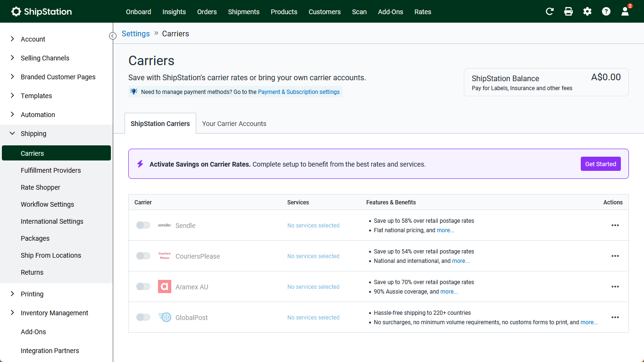
Task: Turn on the Aramex AU toggle
Action: pyautogui.click(x=143, y=286)
